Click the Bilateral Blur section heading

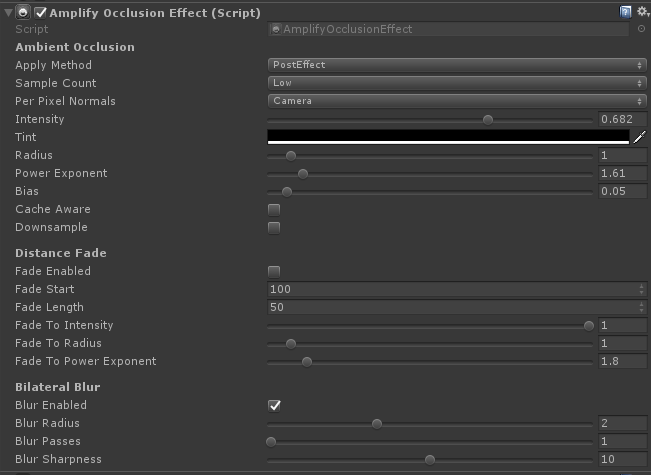58,387
